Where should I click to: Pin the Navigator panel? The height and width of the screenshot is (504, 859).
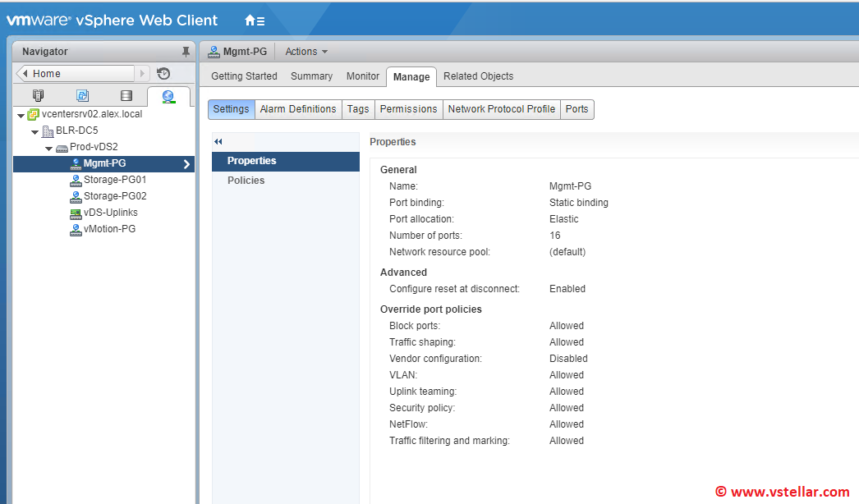click(x=186, y=52)
